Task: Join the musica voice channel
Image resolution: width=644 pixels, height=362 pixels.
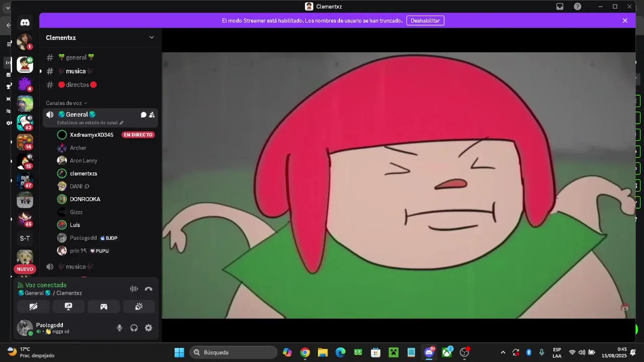Action: coord(101,266)
